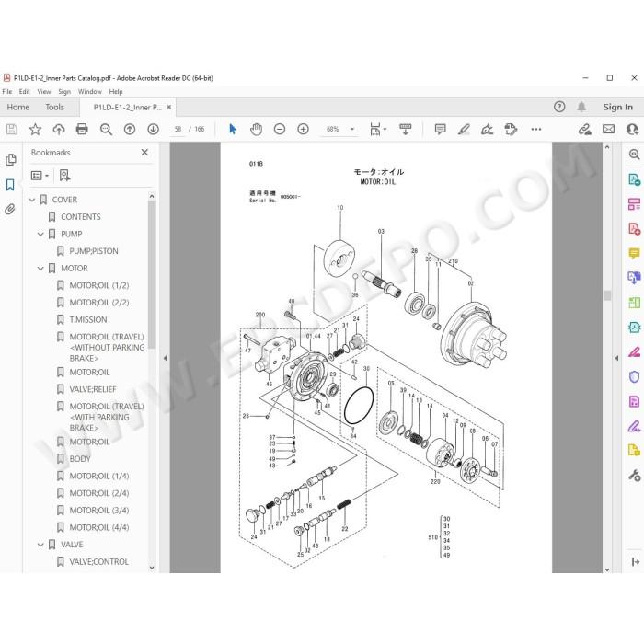Open the zoom percentage dropdown
The height and width of the screenshot is (644, 644).
click(x=352, y=129)
